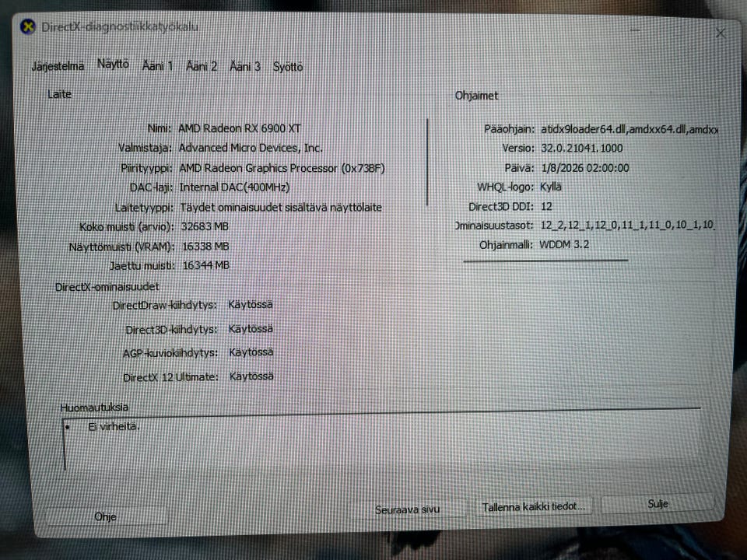Click shared memory value 16344 MB
Screen dimensions: 747x560
(x=206, y=265)
